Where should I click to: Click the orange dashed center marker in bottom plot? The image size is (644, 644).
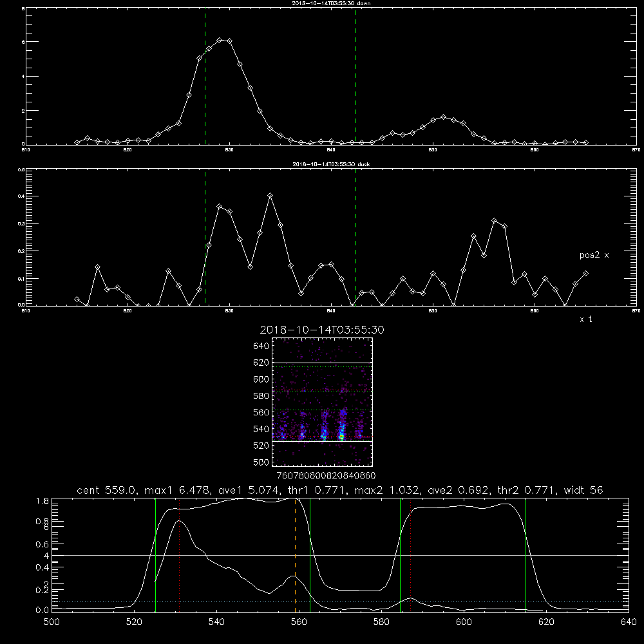click(x=296, y=555)
